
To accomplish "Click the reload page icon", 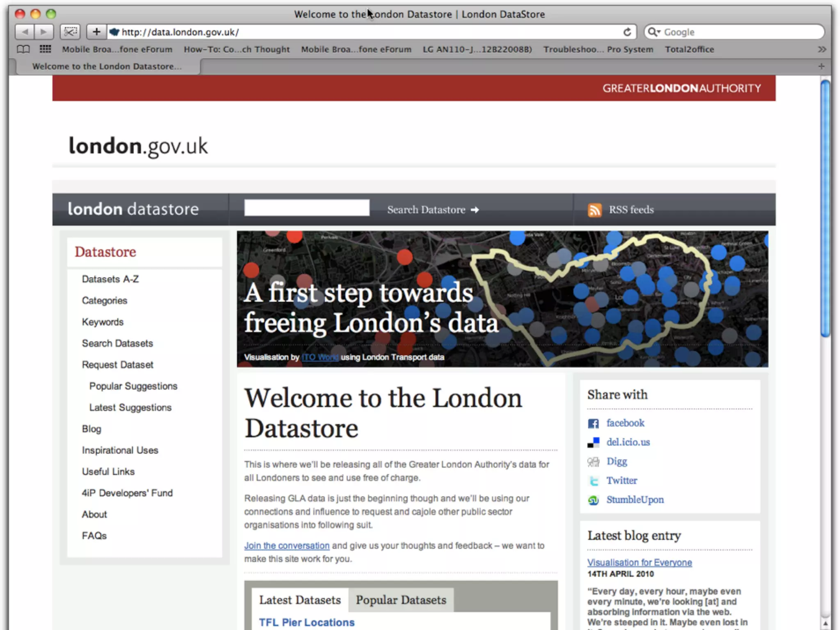I will pos(627,32).
